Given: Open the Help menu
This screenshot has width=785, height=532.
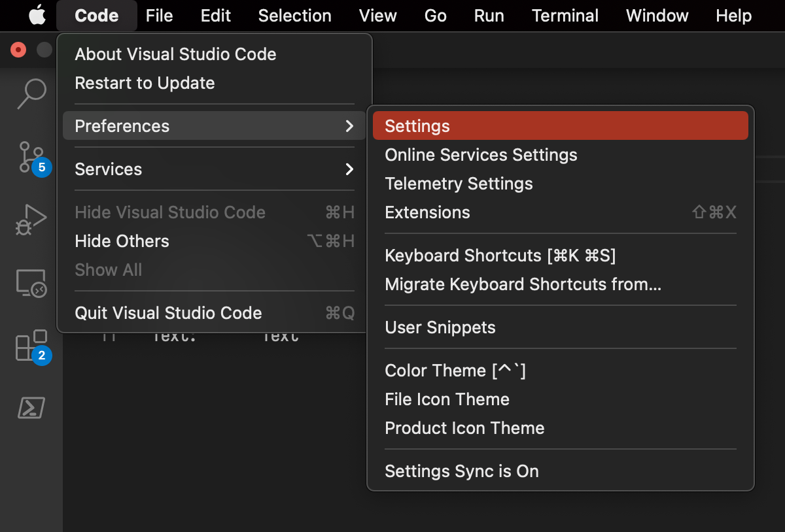Looking at the screenshot, I should click(733, 15).
